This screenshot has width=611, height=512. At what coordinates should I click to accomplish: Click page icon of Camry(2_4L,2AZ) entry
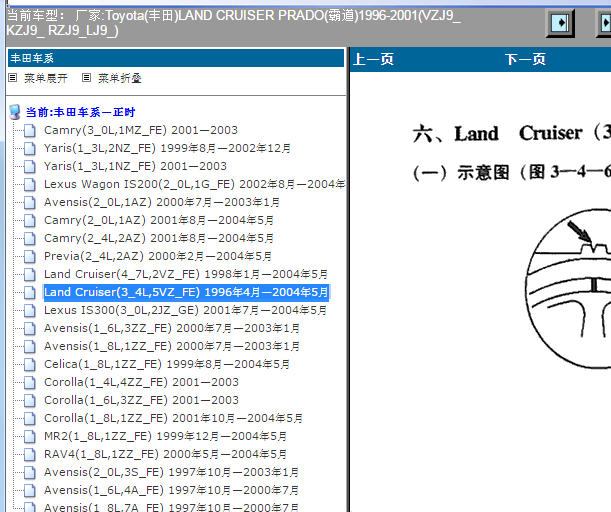click(x=30, y=238)
